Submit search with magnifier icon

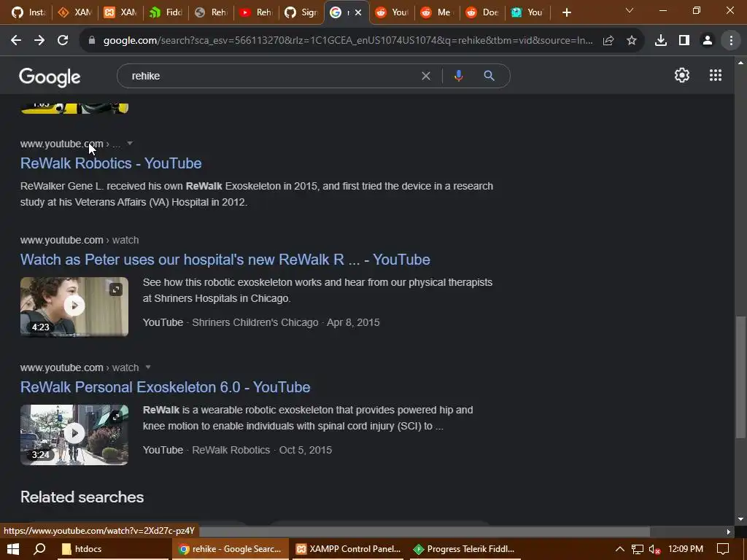click(489, 76)
